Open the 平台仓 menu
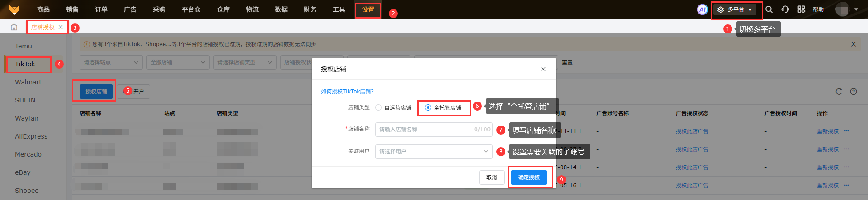This screenshot has height=200, width=868. 191,9
